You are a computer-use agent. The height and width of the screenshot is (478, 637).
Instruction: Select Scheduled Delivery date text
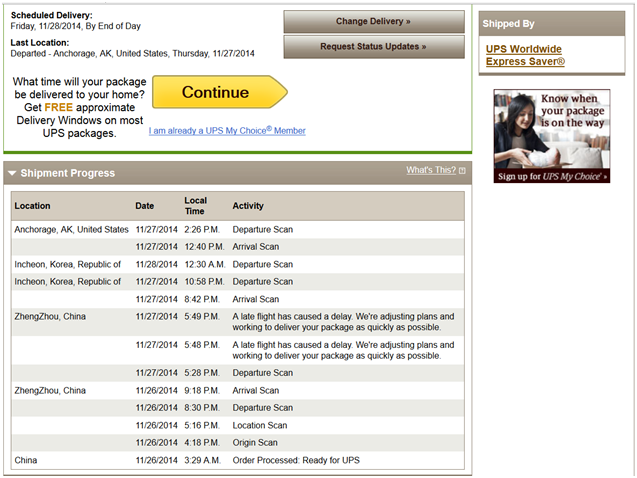click(76, 26)
